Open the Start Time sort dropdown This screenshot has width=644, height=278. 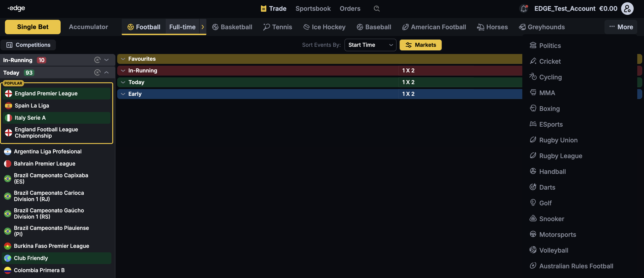(370, 45)
